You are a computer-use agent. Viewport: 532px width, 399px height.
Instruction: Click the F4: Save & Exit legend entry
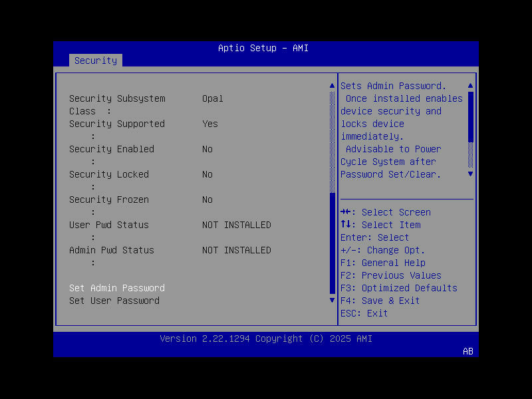(x=390, y=301)
